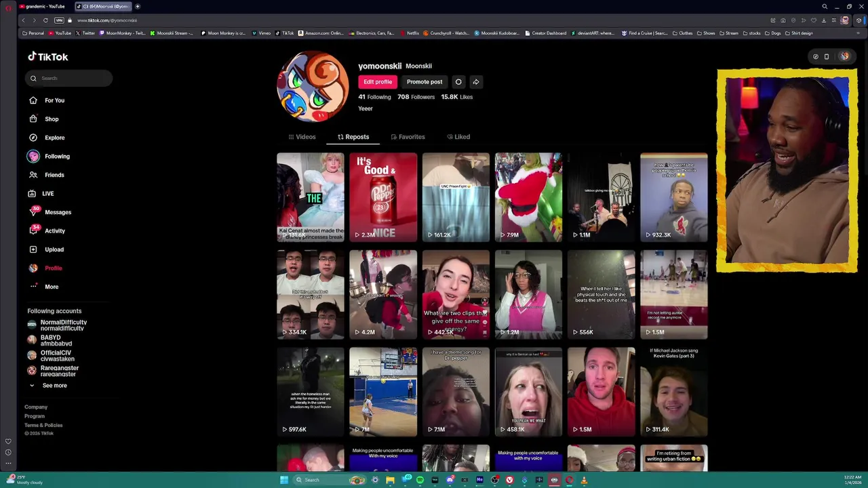Open NormalDifficulty following account
868x488 pixels.
point(57,325)
